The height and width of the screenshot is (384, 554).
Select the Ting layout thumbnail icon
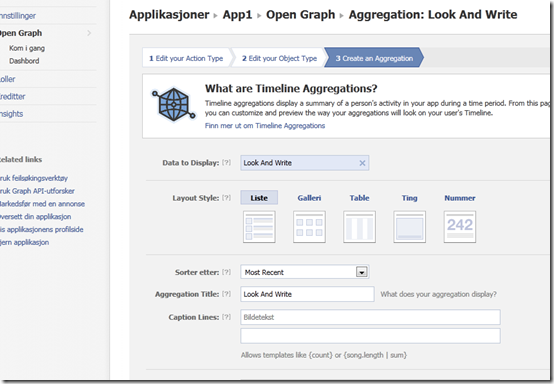pos(409,227)
